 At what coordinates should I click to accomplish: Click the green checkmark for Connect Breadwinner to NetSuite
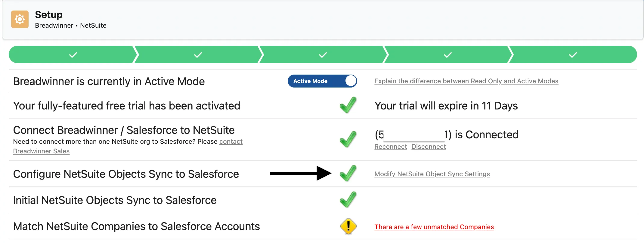click(348, 139)
